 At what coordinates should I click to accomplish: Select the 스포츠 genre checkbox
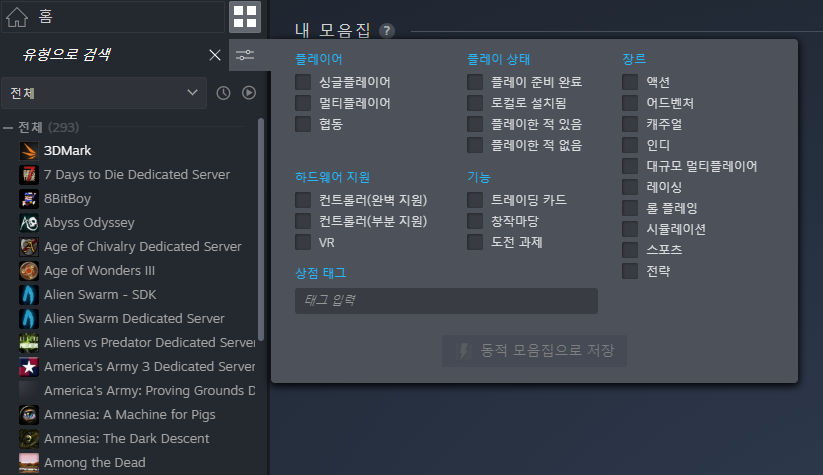pos(630,250)
